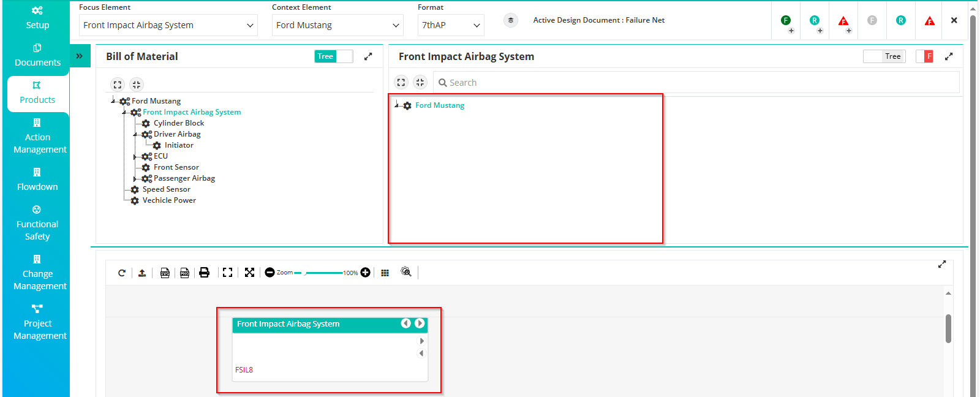Click the left arrow on Front Impact Airbag System node
Screen dimensions: 980x397
405,323
